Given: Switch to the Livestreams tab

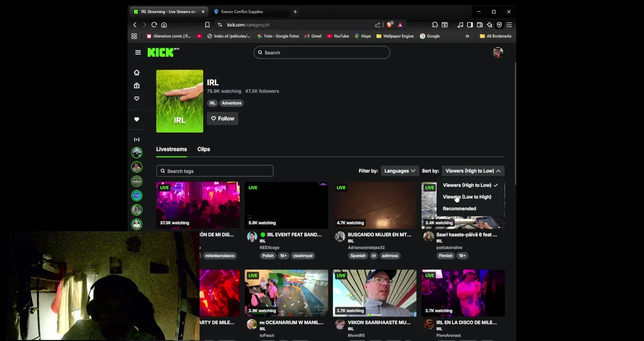Looking at the screenshot, I should (x=171, y=149).
